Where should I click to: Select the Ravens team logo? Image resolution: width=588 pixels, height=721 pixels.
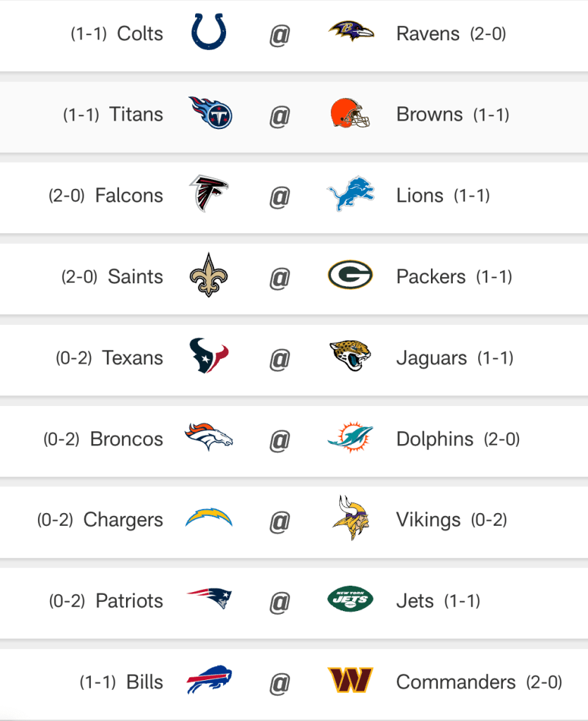tap(350, 32)
